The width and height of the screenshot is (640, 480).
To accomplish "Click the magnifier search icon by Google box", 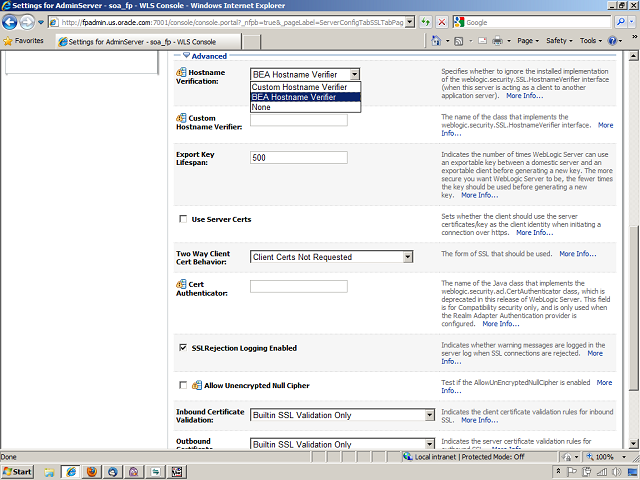I will click(x=621, y=22).
